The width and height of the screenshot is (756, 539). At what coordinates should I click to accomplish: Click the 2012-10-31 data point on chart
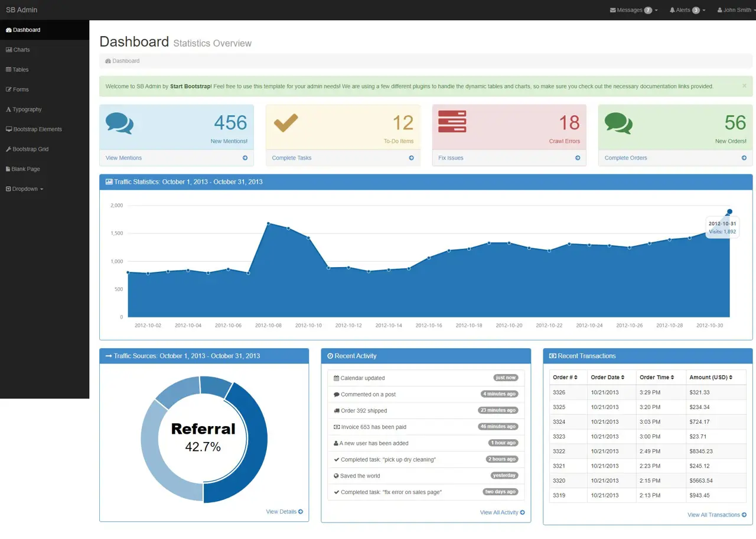point(729,212)
